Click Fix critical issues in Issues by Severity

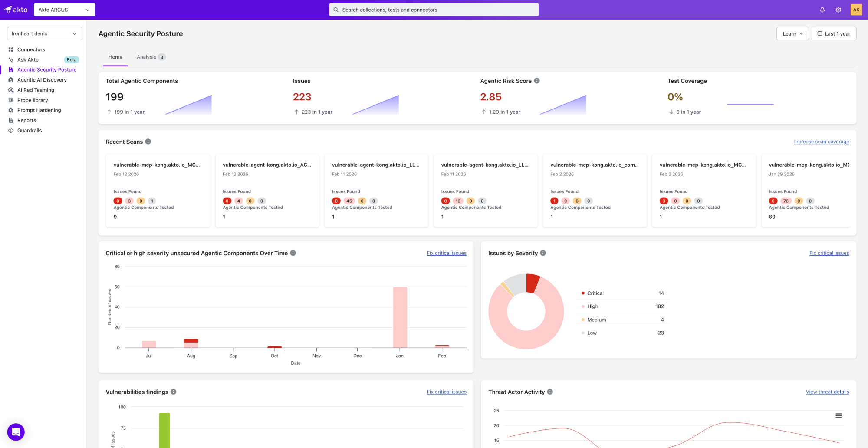click(x=829, y=253)
